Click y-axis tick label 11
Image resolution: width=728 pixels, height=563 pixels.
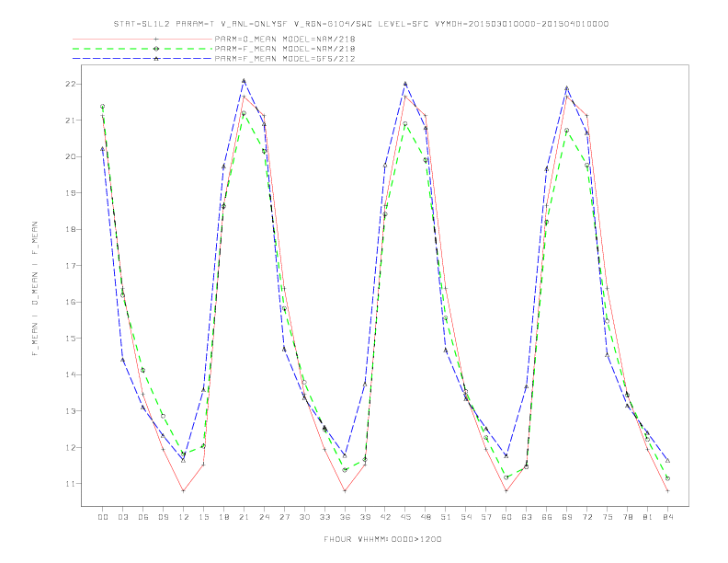71,484
